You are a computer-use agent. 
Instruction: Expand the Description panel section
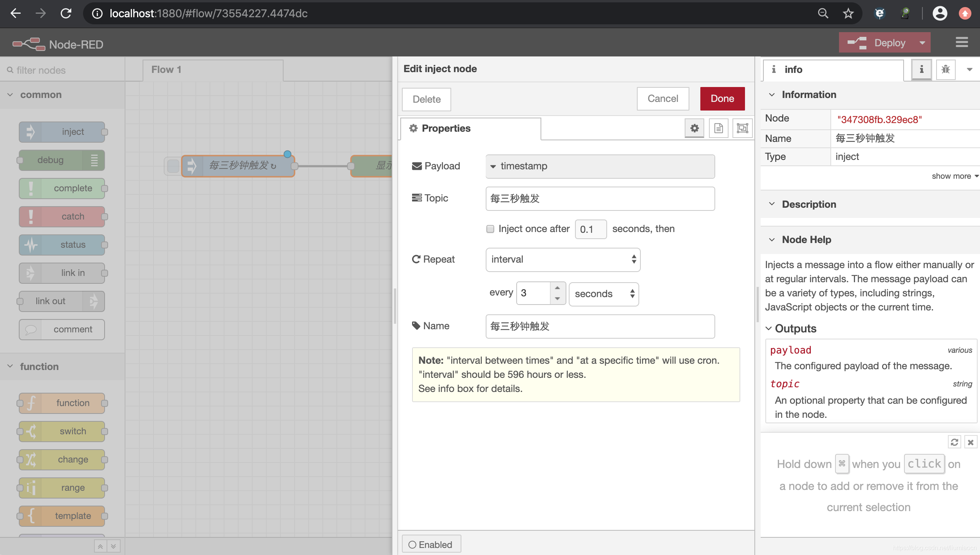pos(773,204)
